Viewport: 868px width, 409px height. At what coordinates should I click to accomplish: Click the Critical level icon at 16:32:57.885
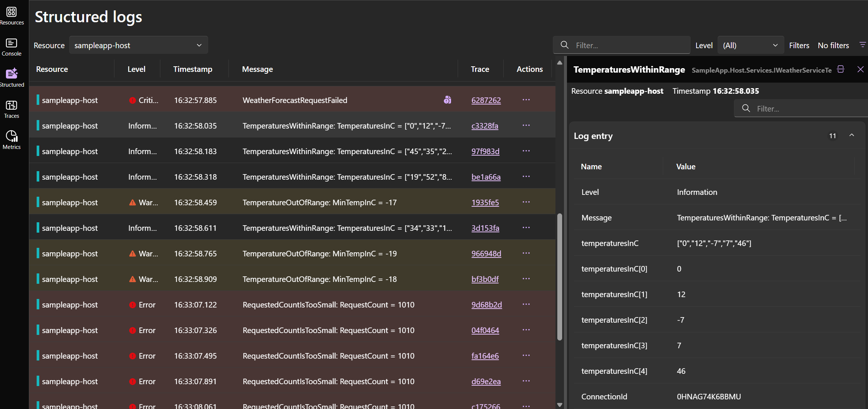132,100
